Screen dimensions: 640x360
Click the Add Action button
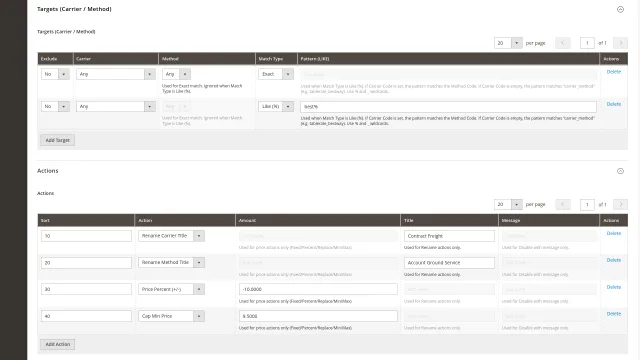click(x=58, y=344)
